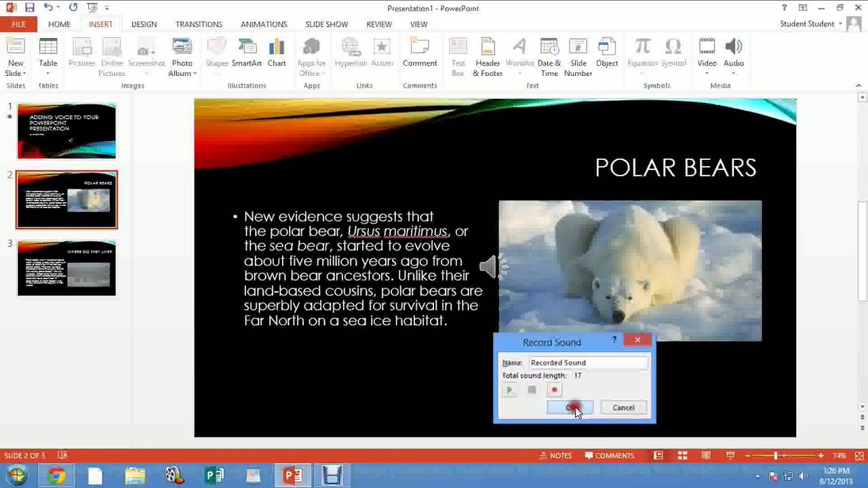The width and height of the screenshot is (868, 488).
Task: Open Header & Footer settings
Action: click(488, 57)
